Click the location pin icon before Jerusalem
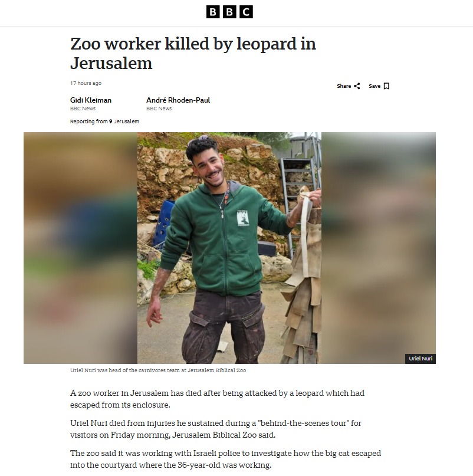The width and height of the screenshot is (473, 476). point(110,122)
